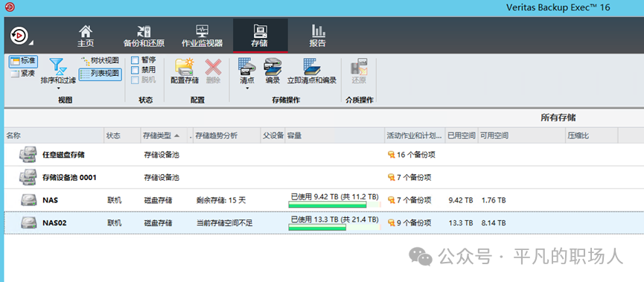This screenshot has height=282, width=644.
Task: Open the 作业监视器 tab
Action: 202,36
